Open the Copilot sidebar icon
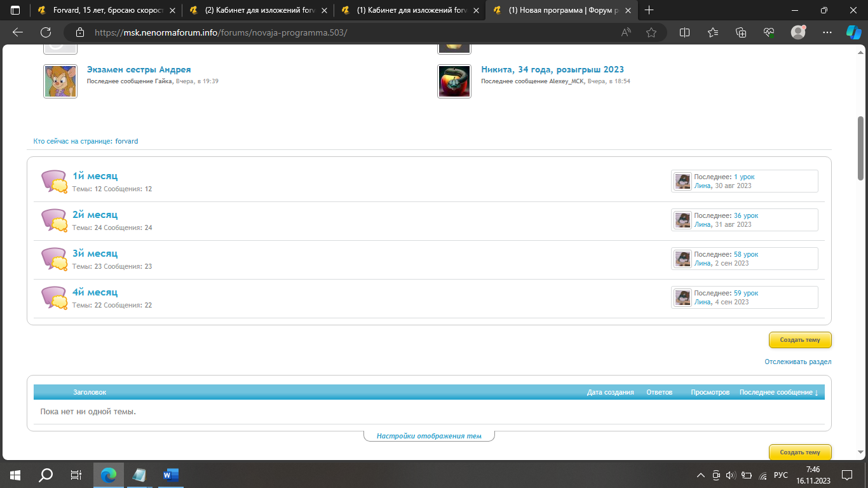The width and height of the screenshot is (868, 488). (853, 32)
